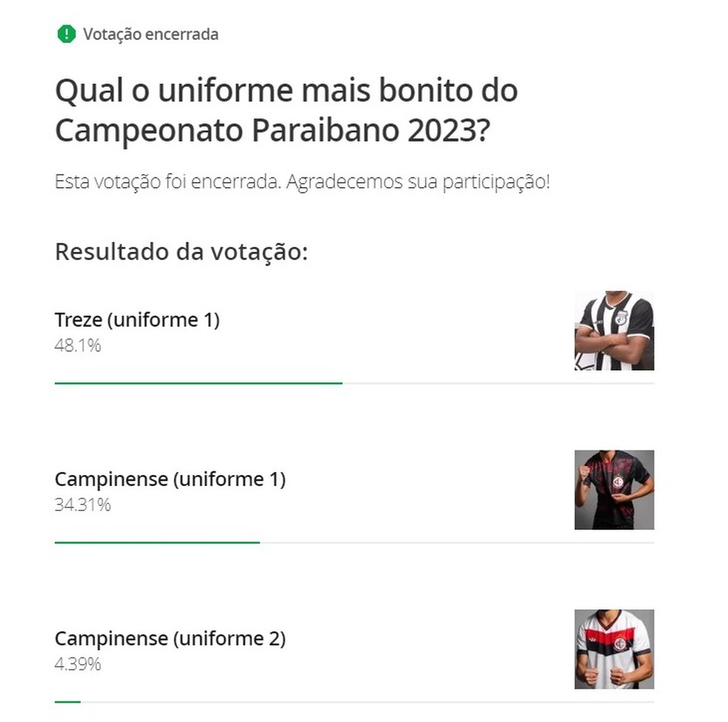Click the green filled part of Campinense uniforme 1's bar

pos(157,542)
